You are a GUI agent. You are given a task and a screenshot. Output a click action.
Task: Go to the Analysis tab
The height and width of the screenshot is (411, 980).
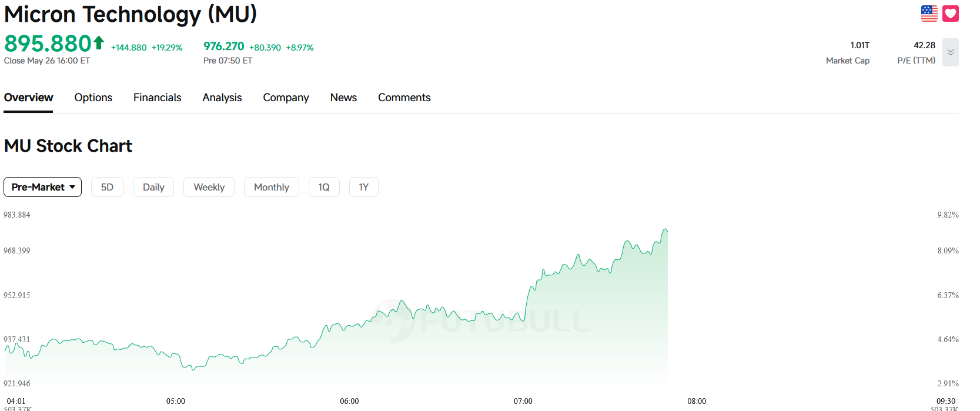[x=222, y=98]
